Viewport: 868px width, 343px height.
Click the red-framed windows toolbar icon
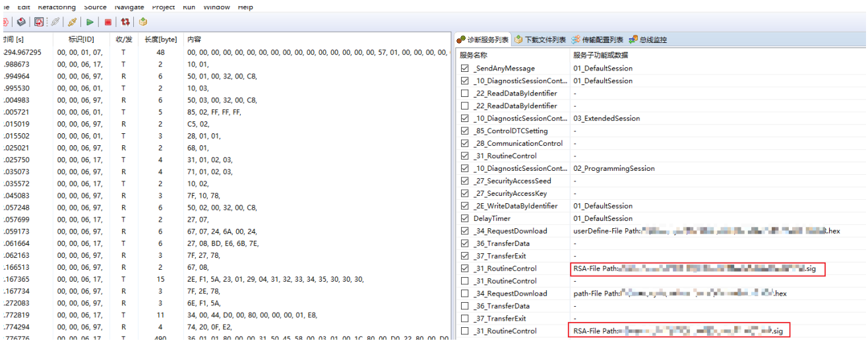click(39, 22)
